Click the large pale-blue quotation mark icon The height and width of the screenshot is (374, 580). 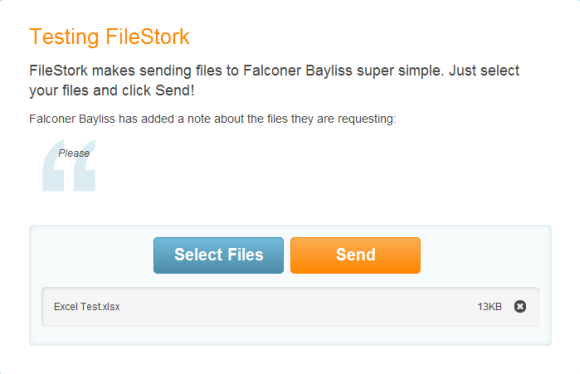tap(69, 165)
